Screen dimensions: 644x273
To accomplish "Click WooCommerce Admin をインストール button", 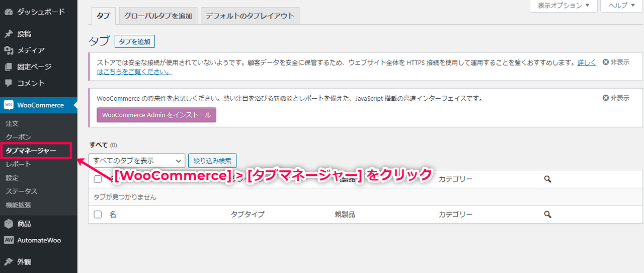I will (x=156, y=115).
